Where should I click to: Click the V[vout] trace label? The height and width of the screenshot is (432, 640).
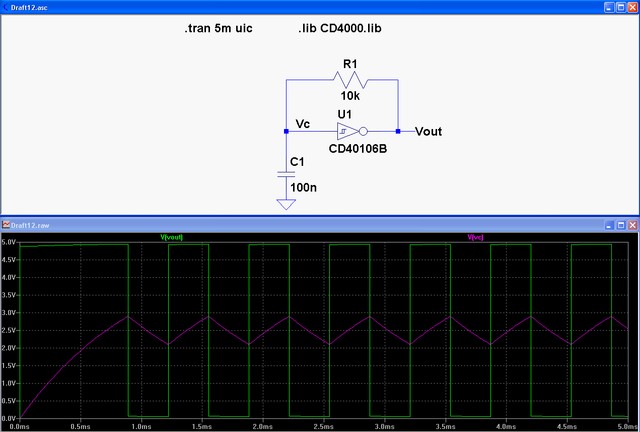[x=171, y=237]
